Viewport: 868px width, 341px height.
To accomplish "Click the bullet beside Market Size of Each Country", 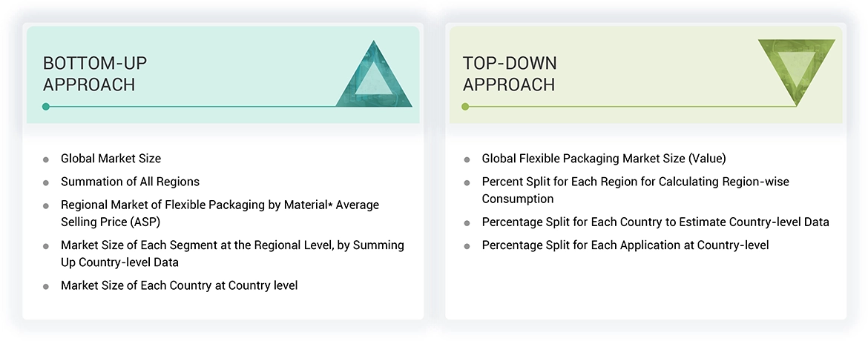I will tap(46, 286).
